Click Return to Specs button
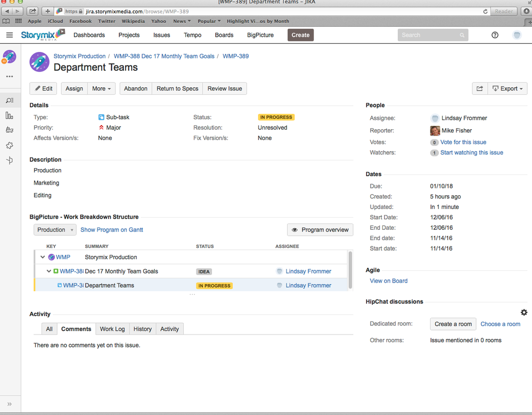 coord(177,88)
